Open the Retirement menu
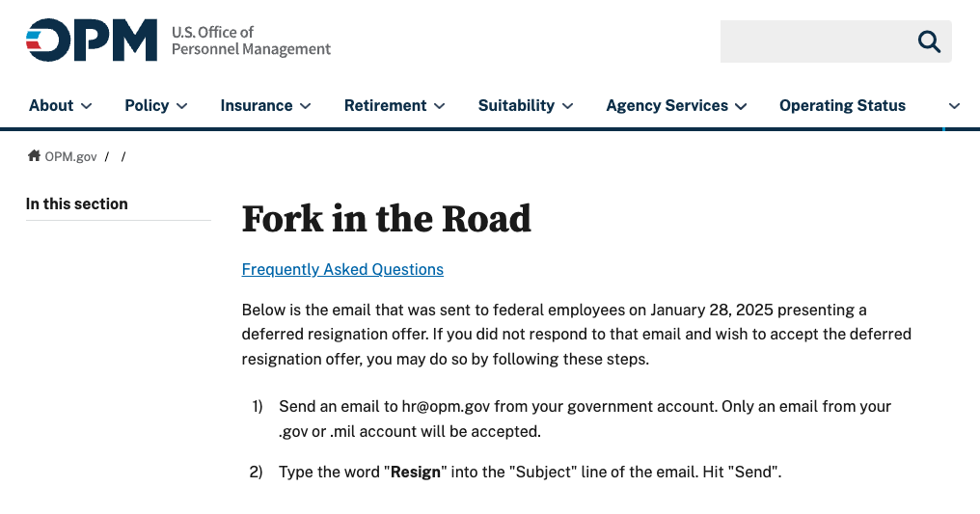 385,106
